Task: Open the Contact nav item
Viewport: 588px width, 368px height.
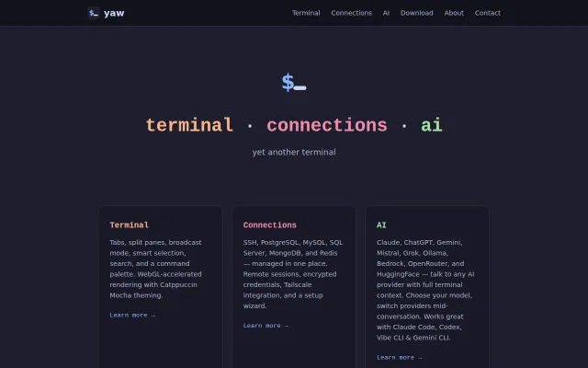Action: click(x=488, y=13)
